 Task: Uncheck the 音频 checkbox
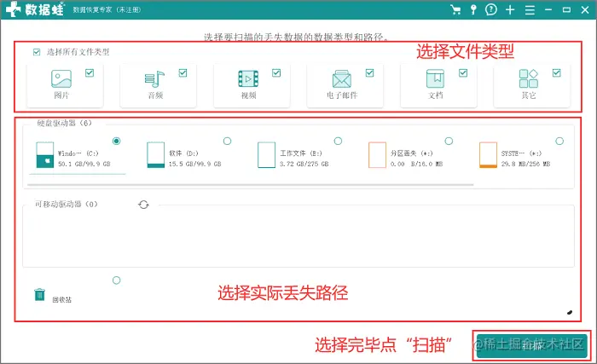coord(183,72)
